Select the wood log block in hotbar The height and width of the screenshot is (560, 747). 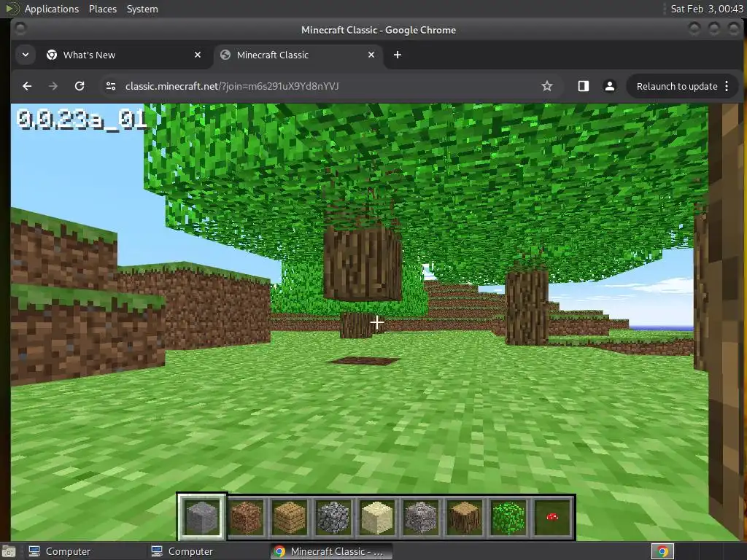(465, 517)
